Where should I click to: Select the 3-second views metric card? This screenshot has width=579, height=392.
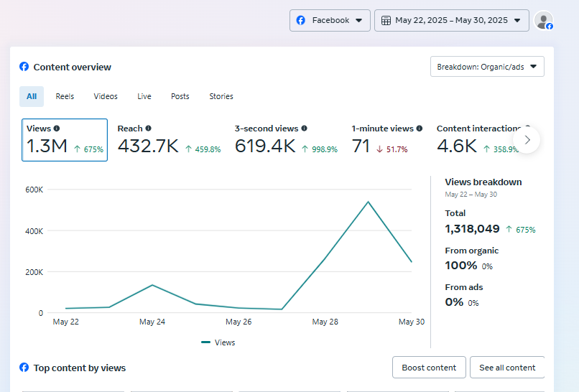286,139
